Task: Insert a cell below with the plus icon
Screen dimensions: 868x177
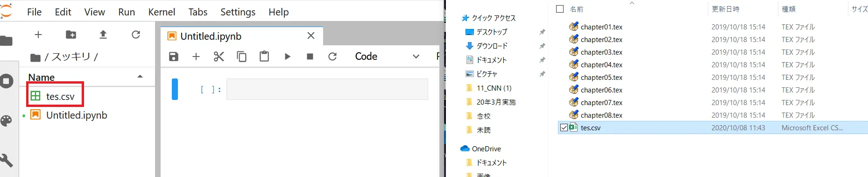Action: tap(196, 57)
